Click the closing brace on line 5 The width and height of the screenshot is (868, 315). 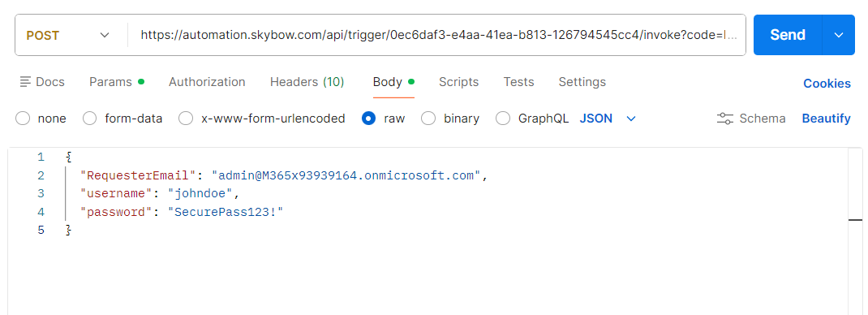point(69,231)
